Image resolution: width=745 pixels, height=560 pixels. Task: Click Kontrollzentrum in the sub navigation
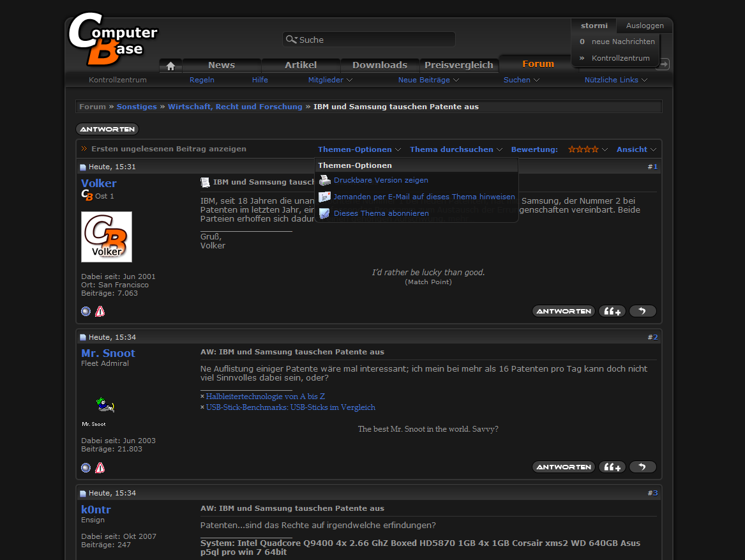click(117, 80)
